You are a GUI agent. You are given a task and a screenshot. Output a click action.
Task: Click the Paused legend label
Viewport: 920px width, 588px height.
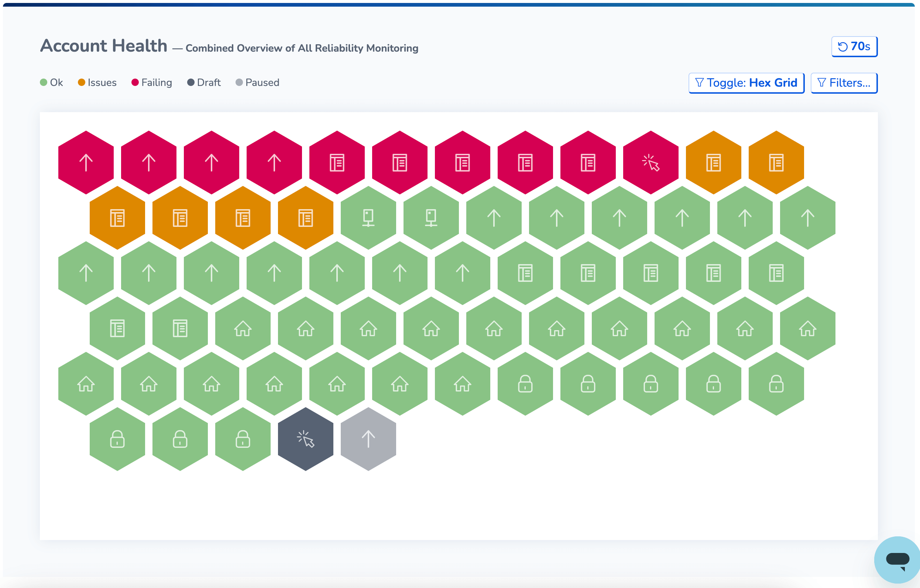262,83
